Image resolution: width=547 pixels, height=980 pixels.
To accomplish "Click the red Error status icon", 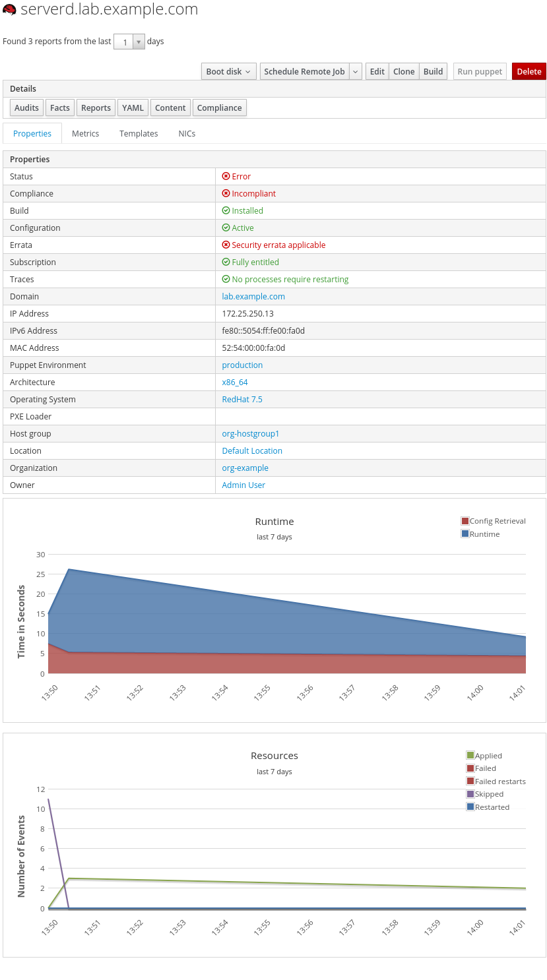I will click(x=226, y=176).
